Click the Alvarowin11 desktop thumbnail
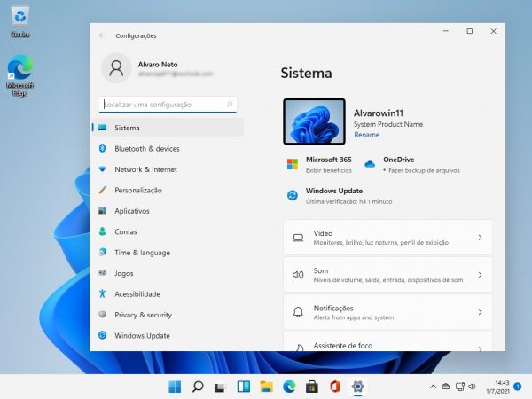532x399 pixels. [x=314, y=121]
